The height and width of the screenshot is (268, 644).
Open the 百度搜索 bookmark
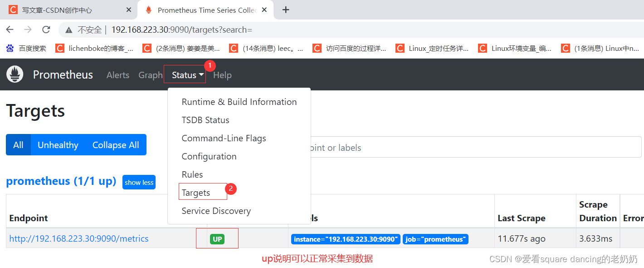[26, 48]
